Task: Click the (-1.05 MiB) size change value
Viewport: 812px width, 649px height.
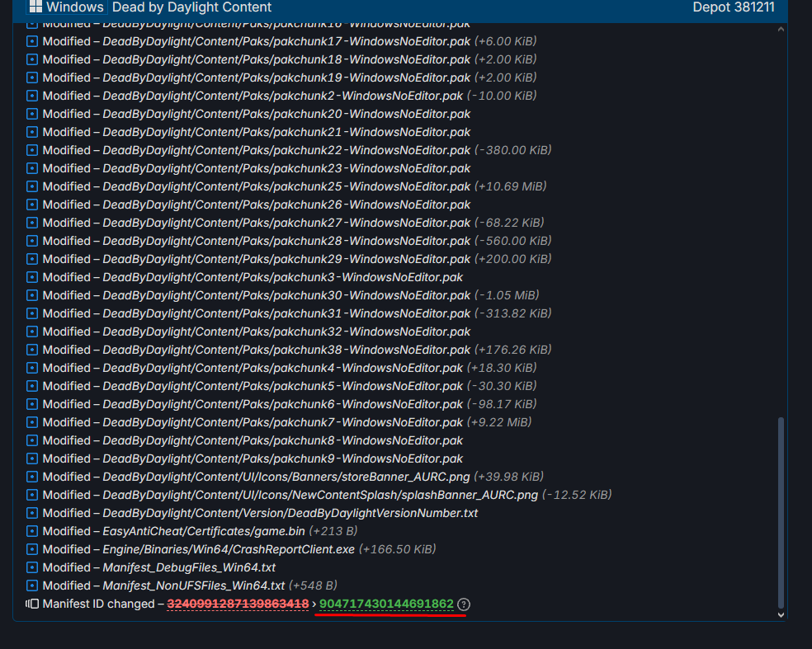Action: pyautogui.click(x=507, y=295)
